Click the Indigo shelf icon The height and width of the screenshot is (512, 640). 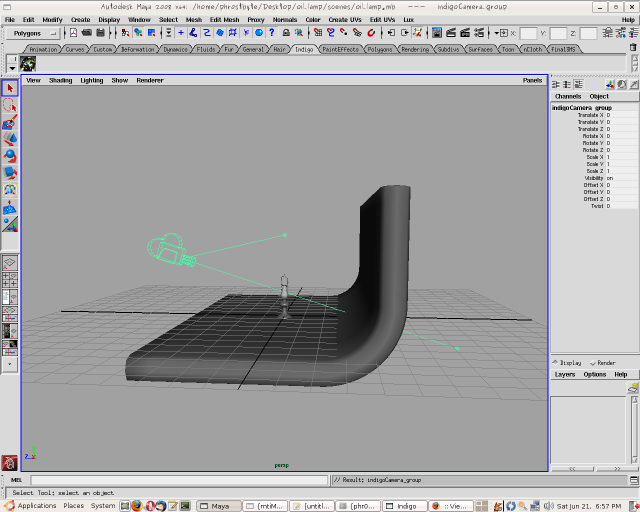click(x=28, y=63)
